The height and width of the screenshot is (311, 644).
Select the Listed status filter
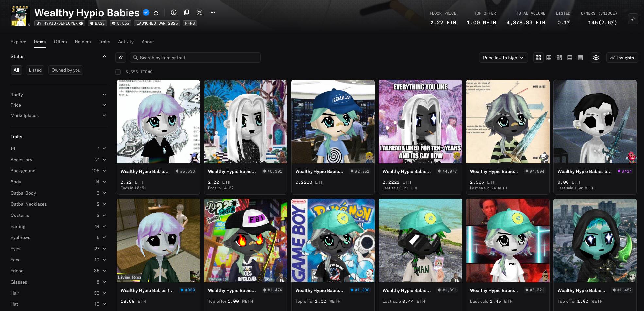click(35, 70)
